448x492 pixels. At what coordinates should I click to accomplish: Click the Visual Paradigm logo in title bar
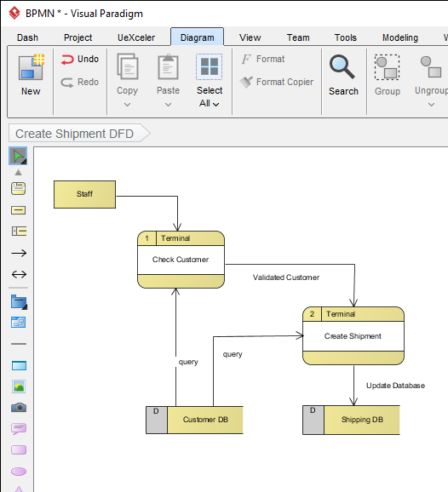point(14,13)
